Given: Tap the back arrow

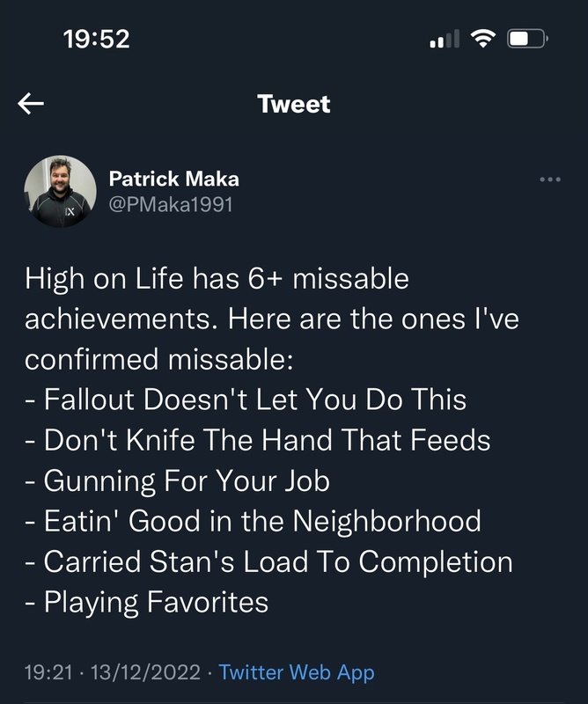Looking at the screenshot, I should [x=31, y=105].
